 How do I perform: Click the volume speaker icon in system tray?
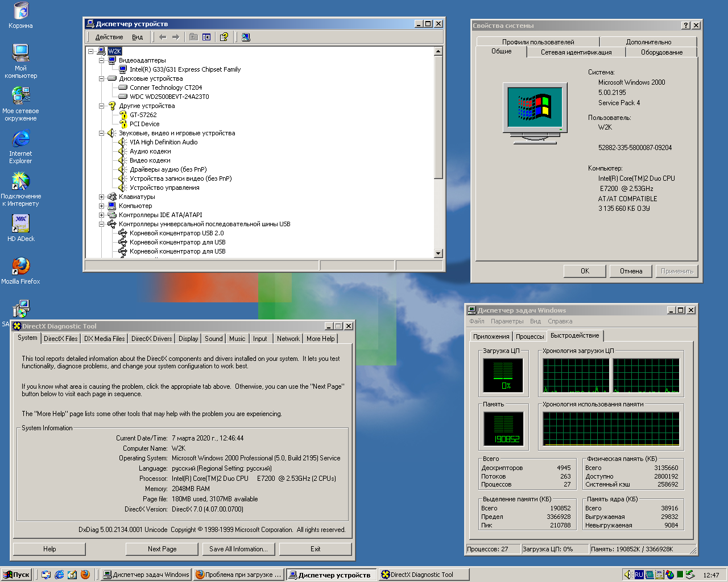click(x=628, y=575)
